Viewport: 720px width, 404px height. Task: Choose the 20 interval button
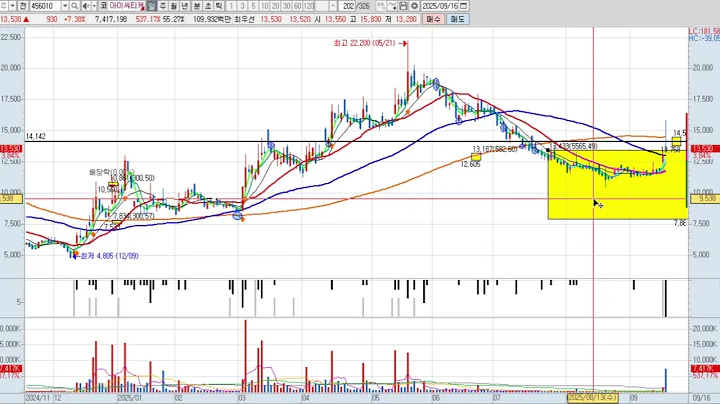(x=275, y=6)
